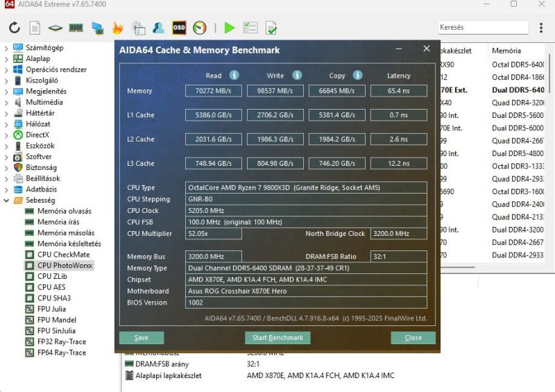Open the Memória másolás benchmark

[66, 233]
